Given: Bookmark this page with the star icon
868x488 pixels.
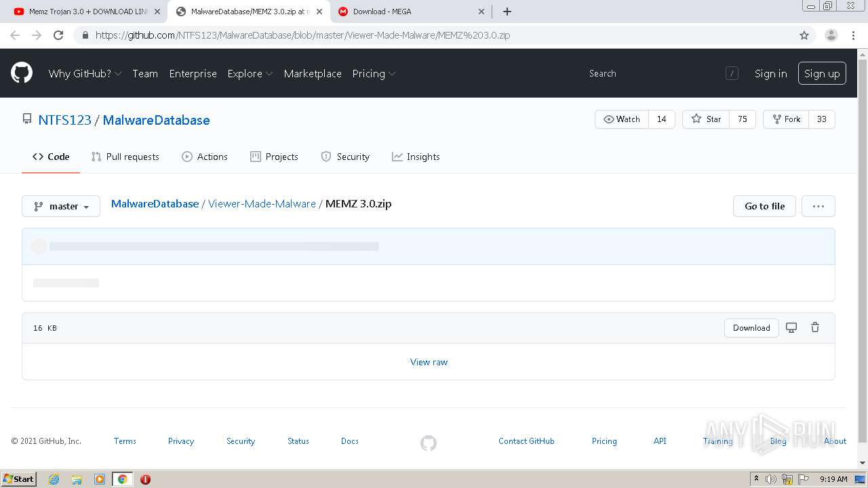Looking at the screenshot, I should 804,35.
